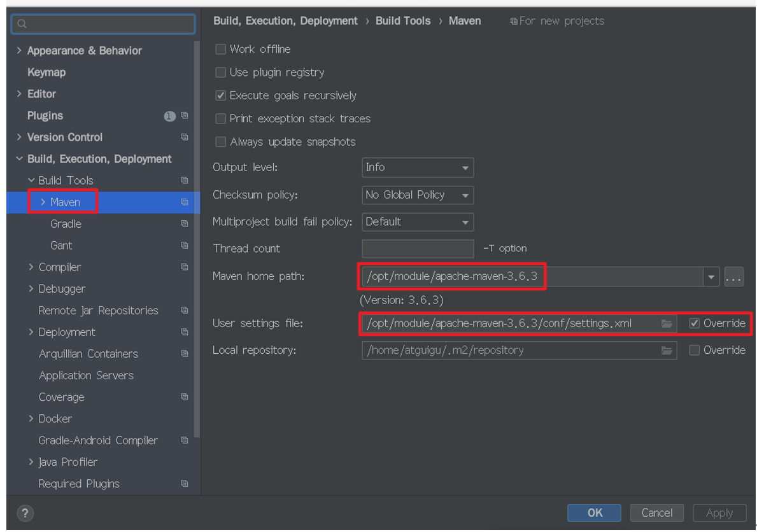The width and height of the screenshot is (757, 532).
Task: Click folder icon in Local repository field
Action: click(x=667, y=351)
